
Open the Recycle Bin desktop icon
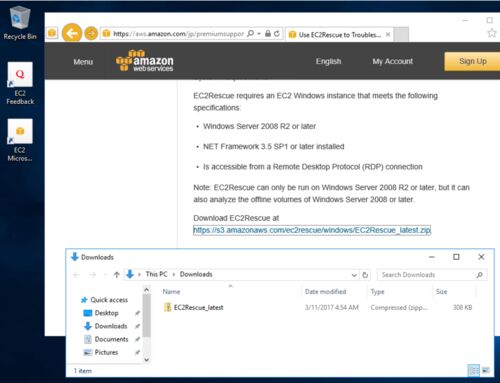[20, 23]
